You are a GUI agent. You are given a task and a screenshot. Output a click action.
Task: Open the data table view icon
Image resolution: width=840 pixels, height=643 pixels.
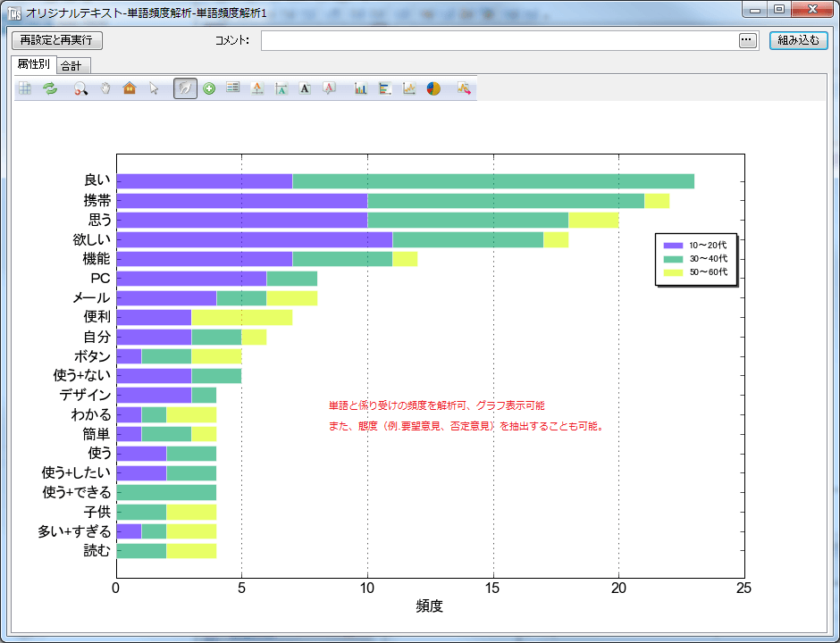coord(232,88)
